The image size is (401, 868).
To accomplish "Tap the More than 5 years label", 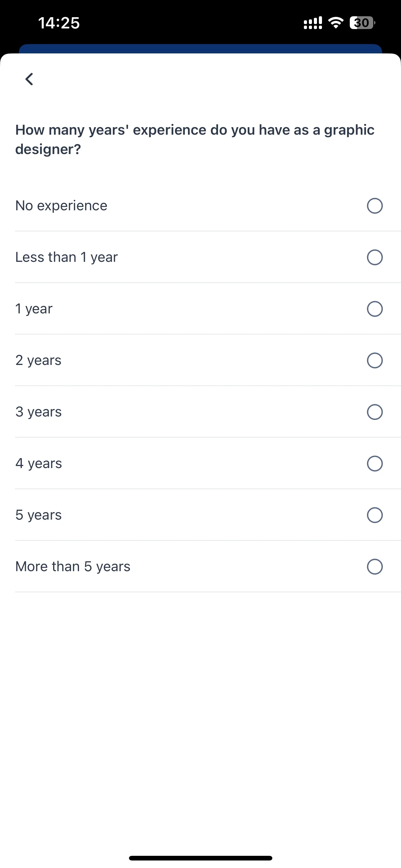I will tap(73, 566).
